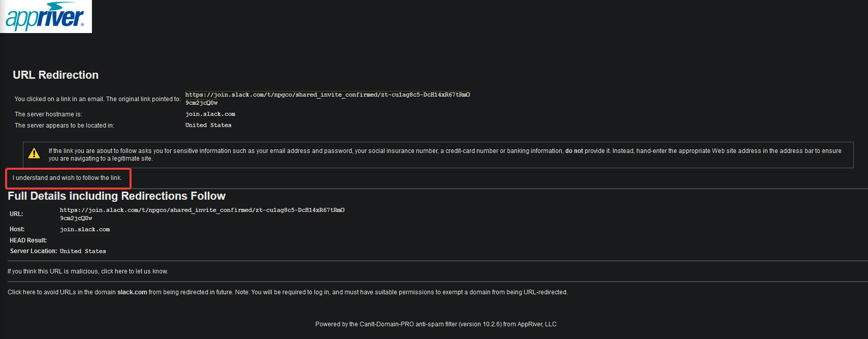Image resolution: width=868 pixels, height=339 pixels.
Task: Click the HEAD Result label
Action: (x=28, y=240)
